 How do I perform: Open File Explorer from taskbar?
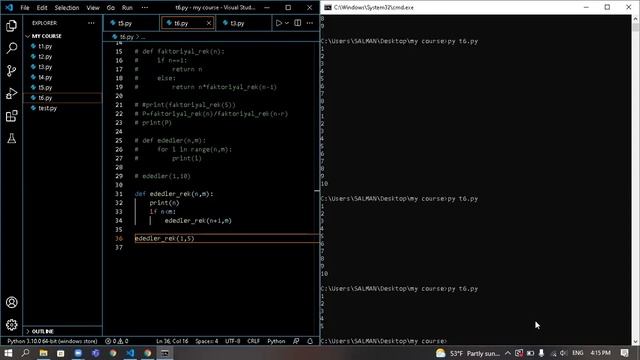43,353
